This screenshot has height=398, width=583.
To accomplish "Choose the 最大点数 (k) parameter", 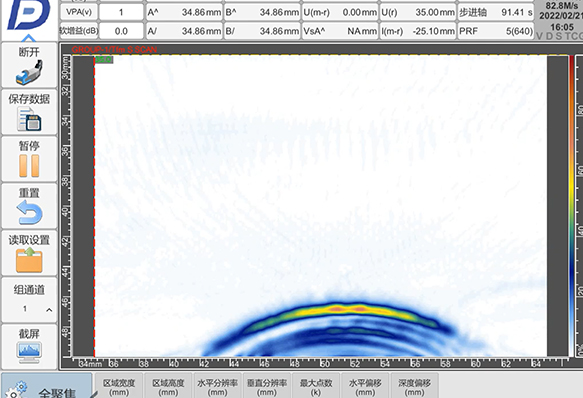I will (316, 386).
